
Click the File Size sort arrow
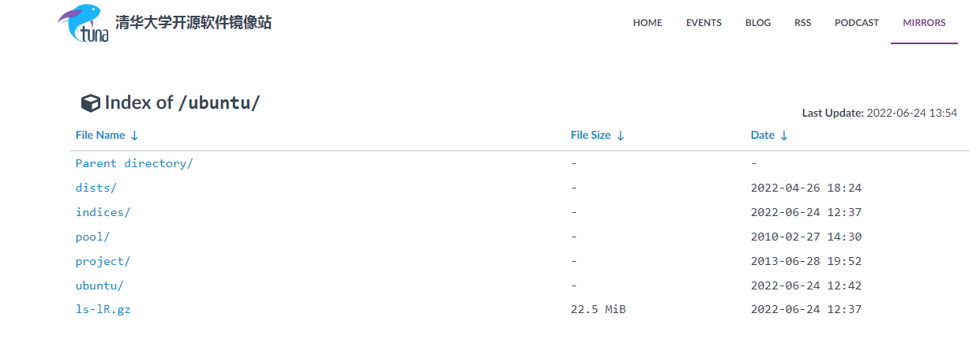pos(621,136)
